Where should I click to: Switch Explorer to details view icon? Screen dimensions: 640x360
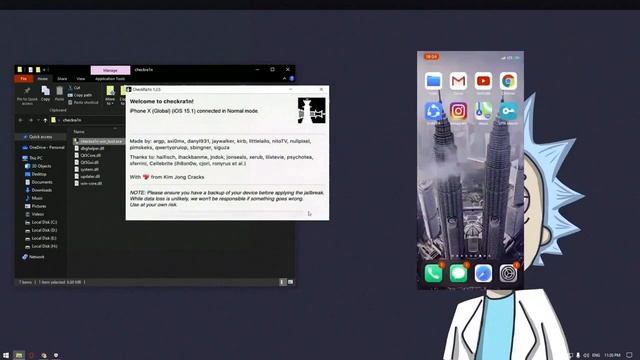point(282,282)
